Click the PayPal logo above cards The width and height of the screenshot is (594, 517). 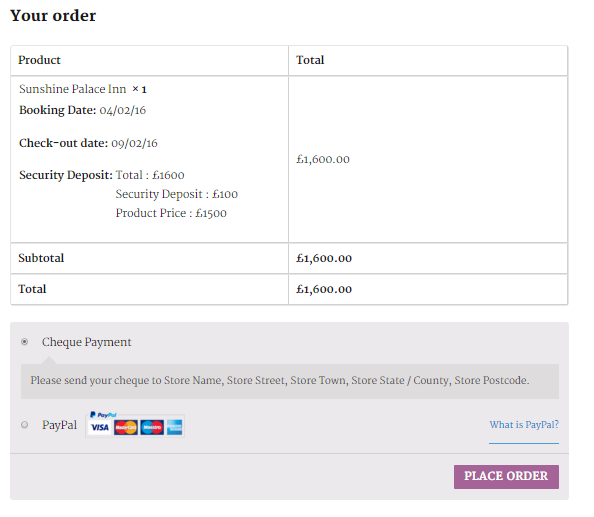(103, 415)
